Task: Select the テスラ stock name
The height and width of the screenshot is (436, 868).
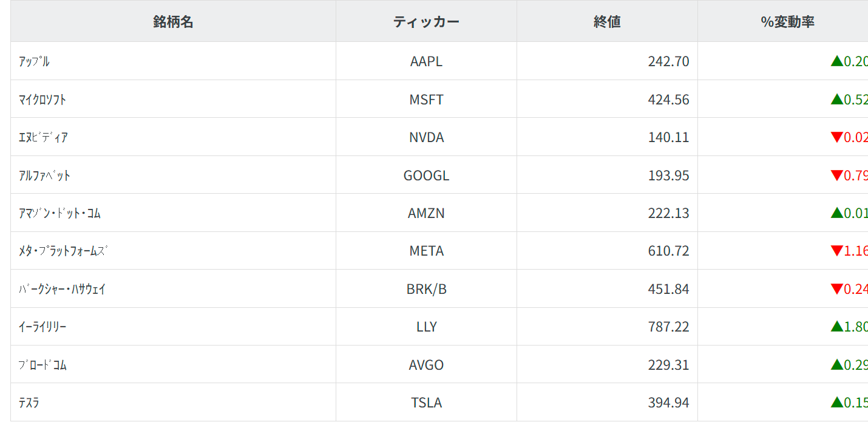Action: [29, 403]
